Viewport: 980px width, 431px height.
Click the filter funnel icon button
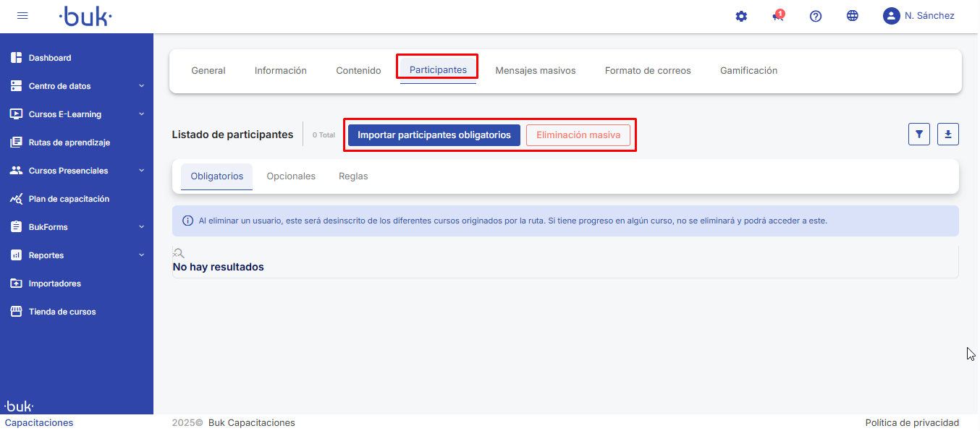point(919,135)
